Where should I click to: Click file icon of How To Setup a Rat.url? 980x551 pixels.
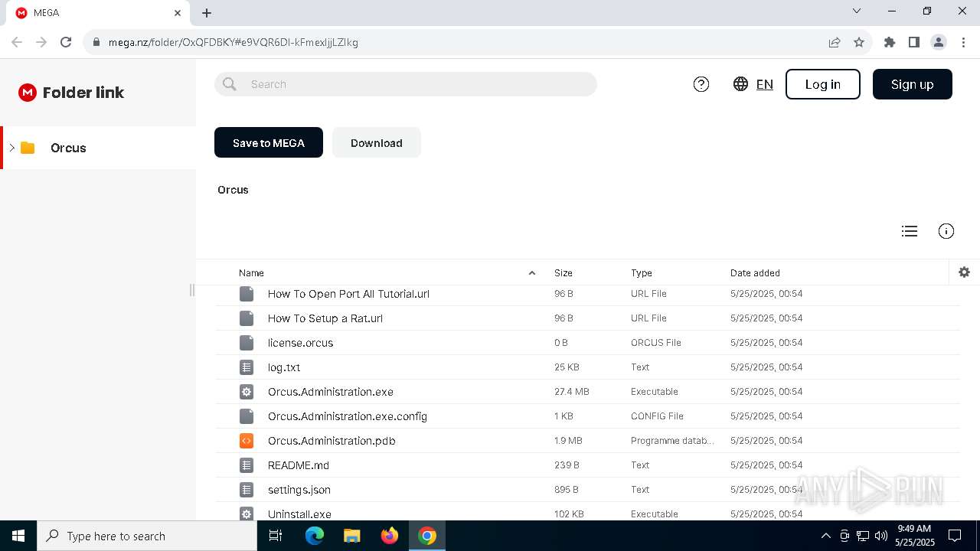(x=247, y=318)
